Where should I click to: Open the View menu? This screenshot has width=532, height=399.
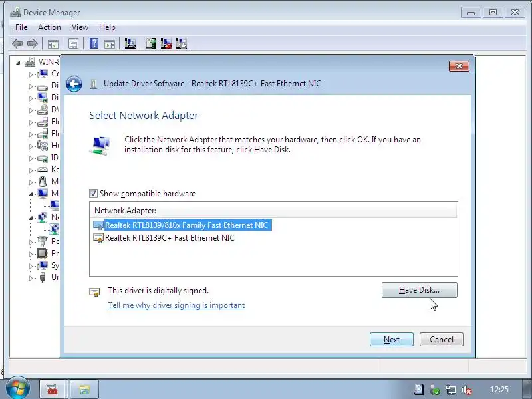coord(80,27)
